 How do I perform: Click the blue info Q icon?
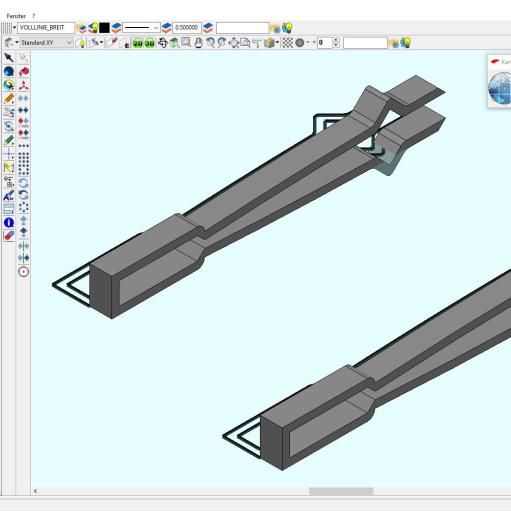[x=9, y=223]
